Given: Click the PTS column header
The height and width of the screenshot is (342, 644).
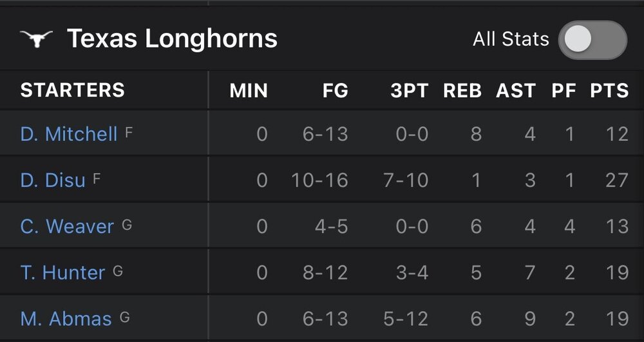Looking at the screenshot, I should pos(609,91).
